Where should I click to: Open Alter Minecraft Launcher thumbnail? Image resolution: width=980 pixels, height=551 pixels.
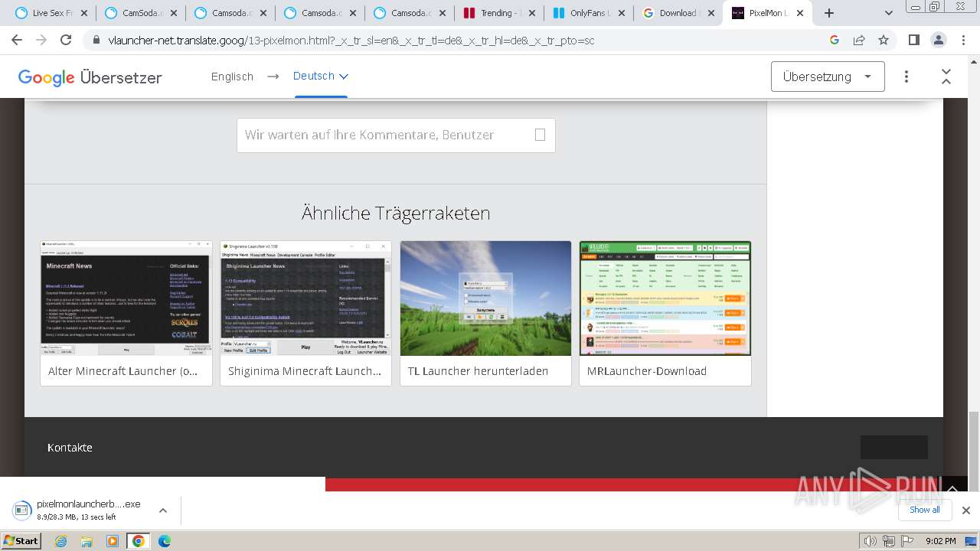(x=126, y=298)
